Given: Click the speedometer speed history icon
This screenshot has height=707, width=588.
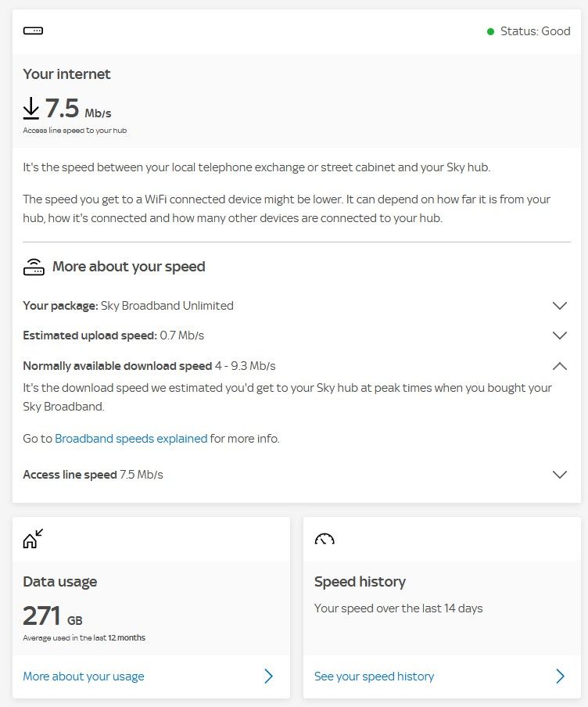Looking at the screenshot, I should coord(324,539).
